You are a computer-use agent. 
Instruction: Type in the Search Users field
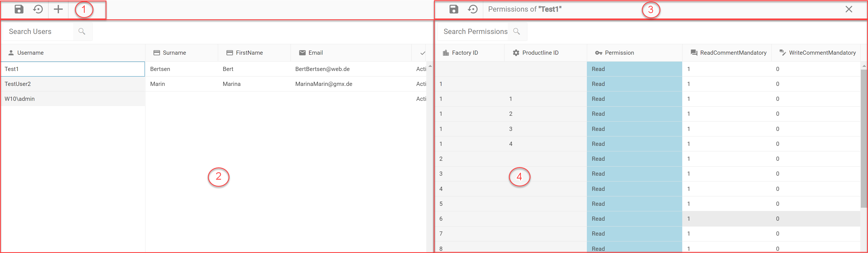tap(39, 32)
